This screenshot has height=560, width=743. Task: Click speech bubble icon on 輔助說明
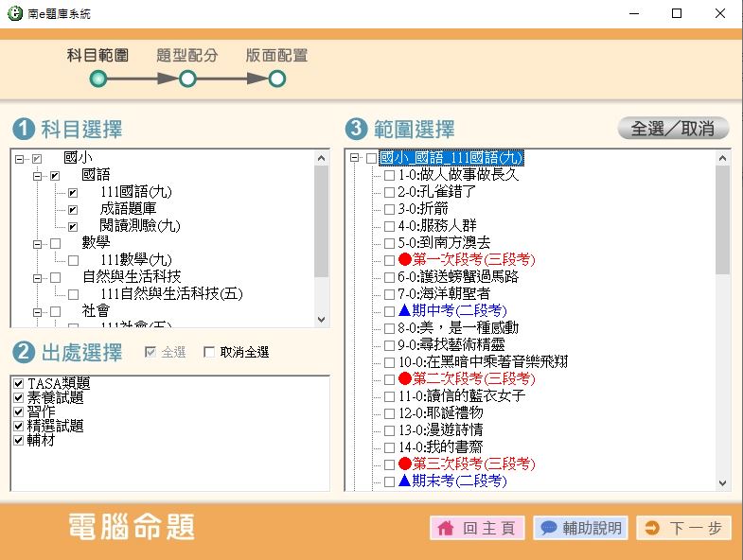549,529
